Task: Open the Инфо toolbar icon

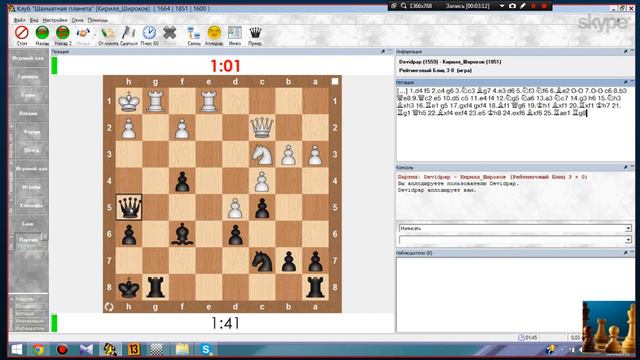Action: tap(235, 33)
